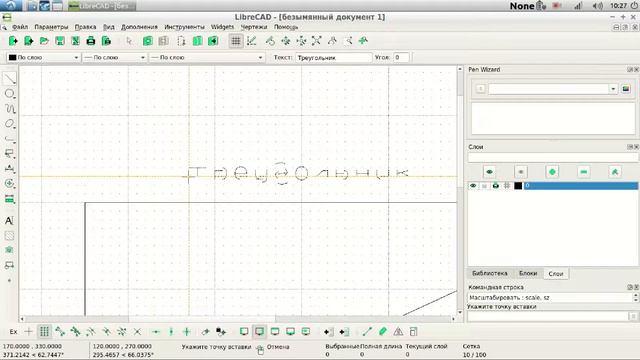Image resolution: width=640 pixels, height=360 pixels.
Task: Click the Window Zoom magnifier icon
Action: tap(348, 41)
